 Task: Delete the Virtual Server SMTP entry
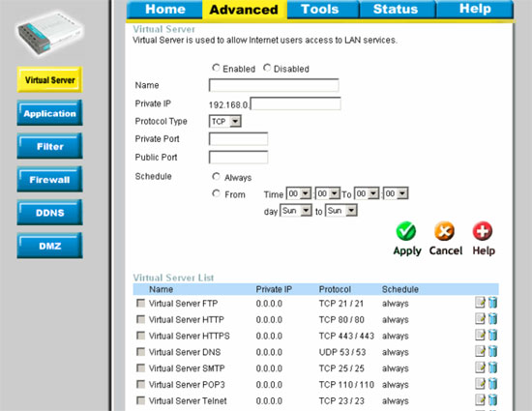coord(492,367)
